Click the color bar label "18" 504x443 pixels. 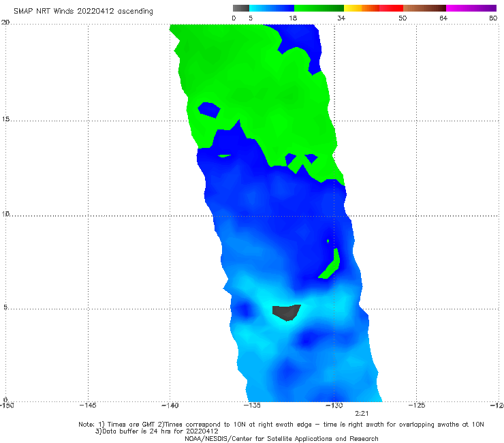(x=293, y=18)
